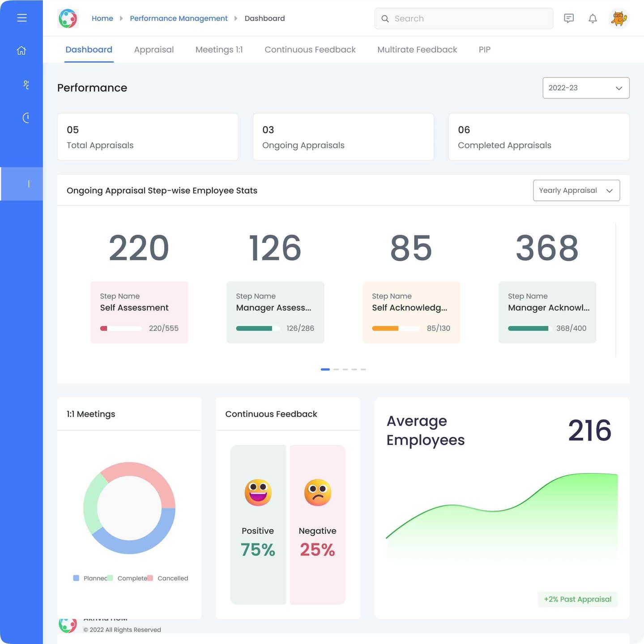Toggle the Cancelled legend item
Screen dimensions: 644x644
(168, 578)
